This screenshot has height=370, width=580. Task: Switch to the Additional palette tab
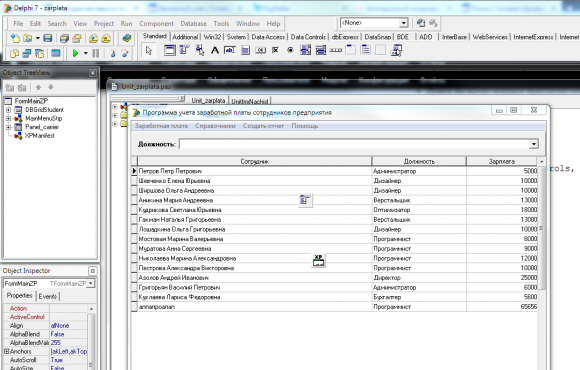pos(185,37)
